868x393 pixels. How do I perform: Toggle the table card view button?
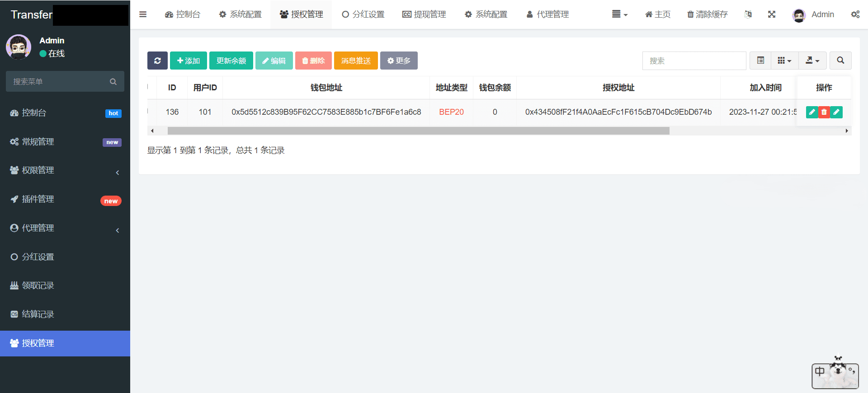coord(760,61)
